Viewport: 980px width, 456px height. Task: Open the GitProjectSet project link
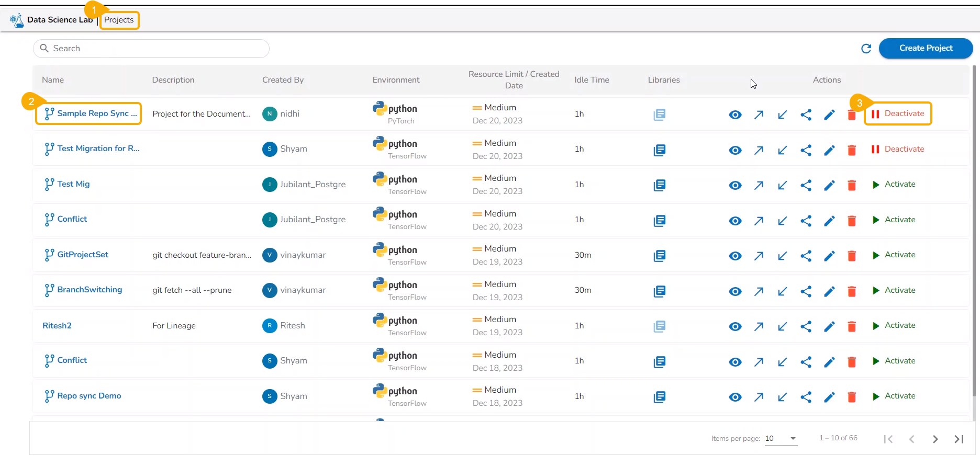coord(83,255)
